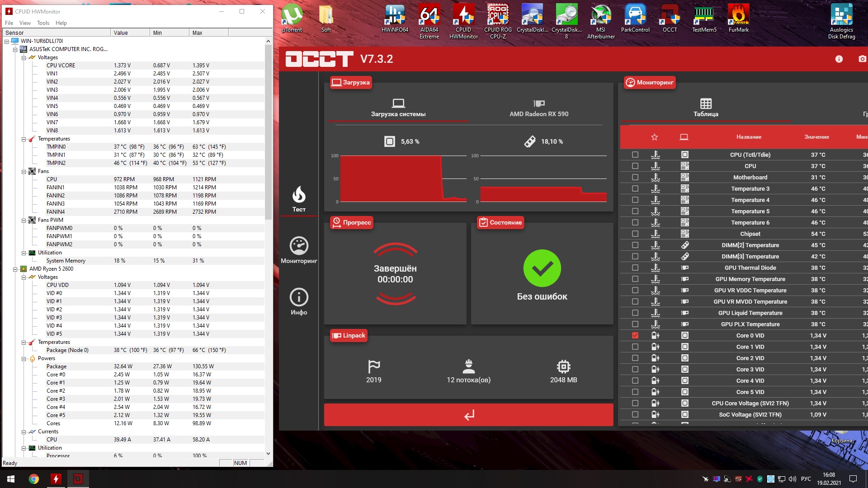Uncheck the Core 0 VID checkbox
868x488 pixels.
[635, 335]
